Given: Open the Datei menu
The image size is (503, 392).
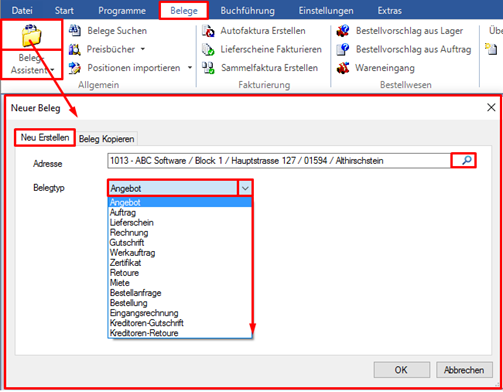Looking at the screenshot, I should click(22, 10).
